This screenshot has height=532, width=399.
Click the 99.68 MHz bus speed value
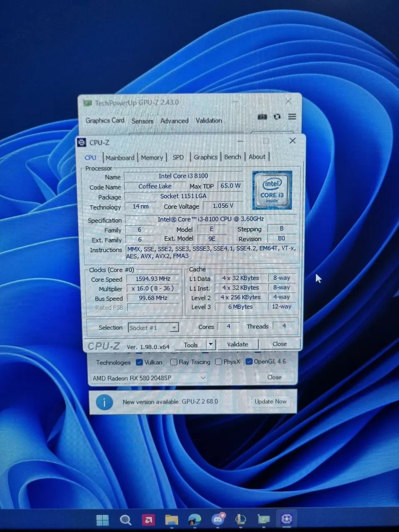pyautogui.click(x=153, y=298)
